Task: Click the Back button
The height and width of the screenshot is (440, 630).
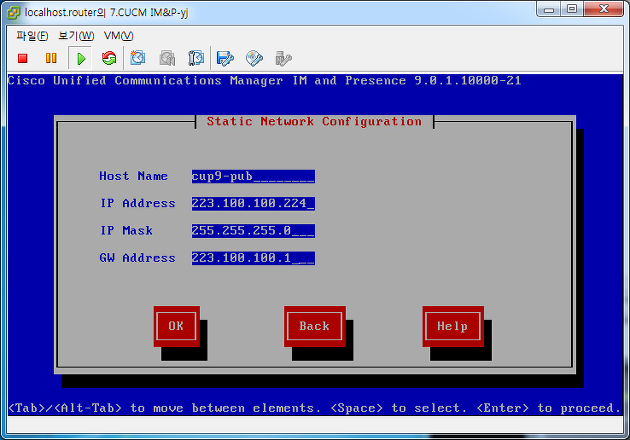Action: point(315,326)
